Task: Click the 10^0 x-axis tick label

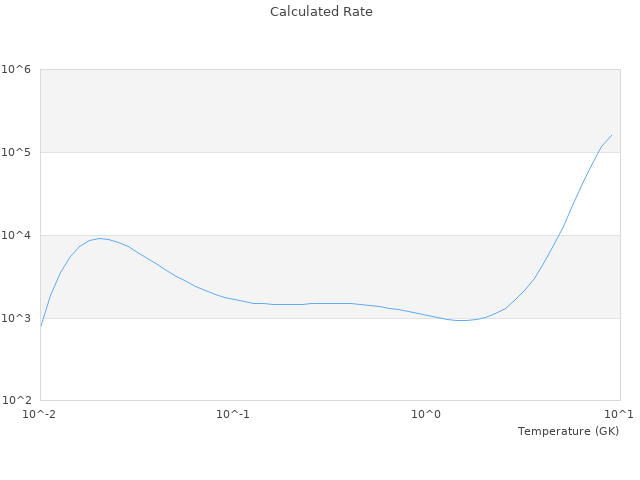Action: [427, 414]
